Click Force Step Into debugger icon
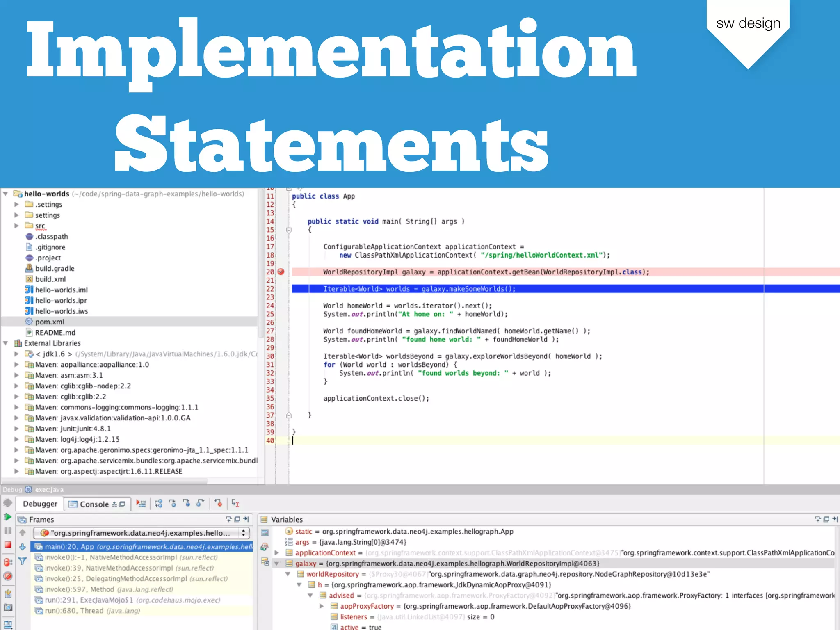The image size is (840, 630). click(x=187, y=503)
